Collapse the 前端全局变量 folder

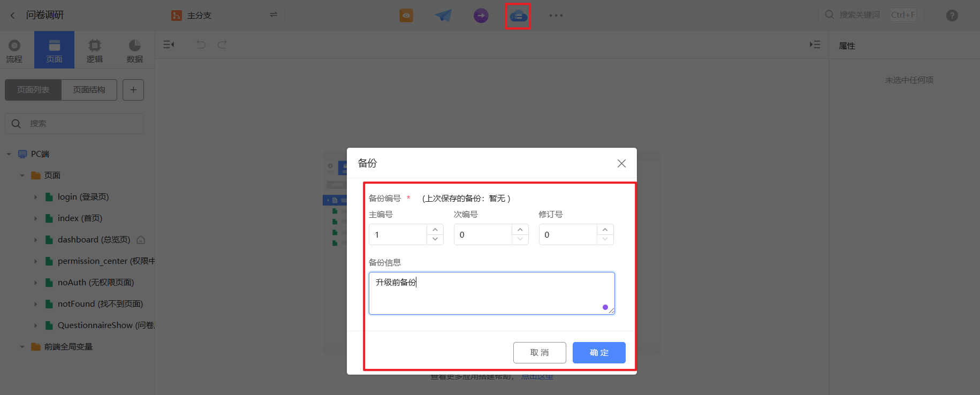(22, 347)
